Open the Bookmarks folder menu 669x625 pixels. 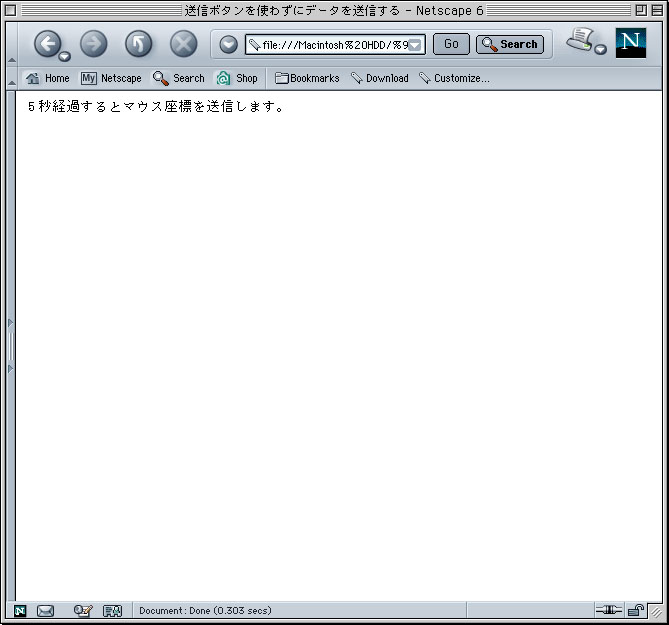[x=307, y=78]
